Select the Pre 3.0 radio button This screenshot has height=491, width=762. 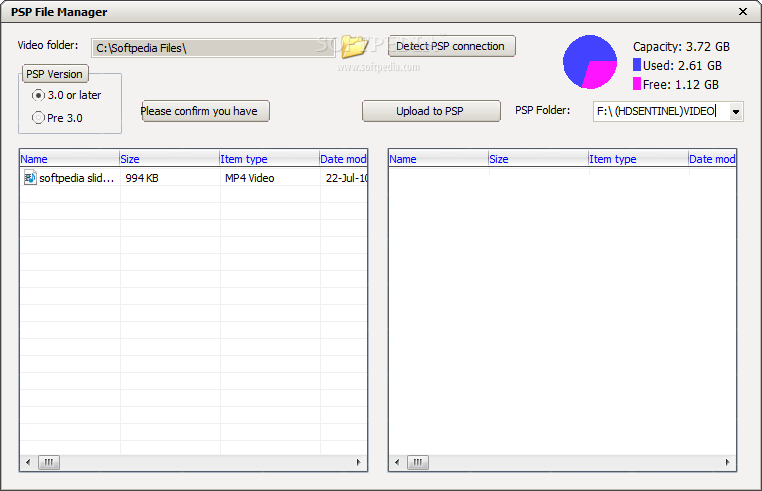(38, 118)
